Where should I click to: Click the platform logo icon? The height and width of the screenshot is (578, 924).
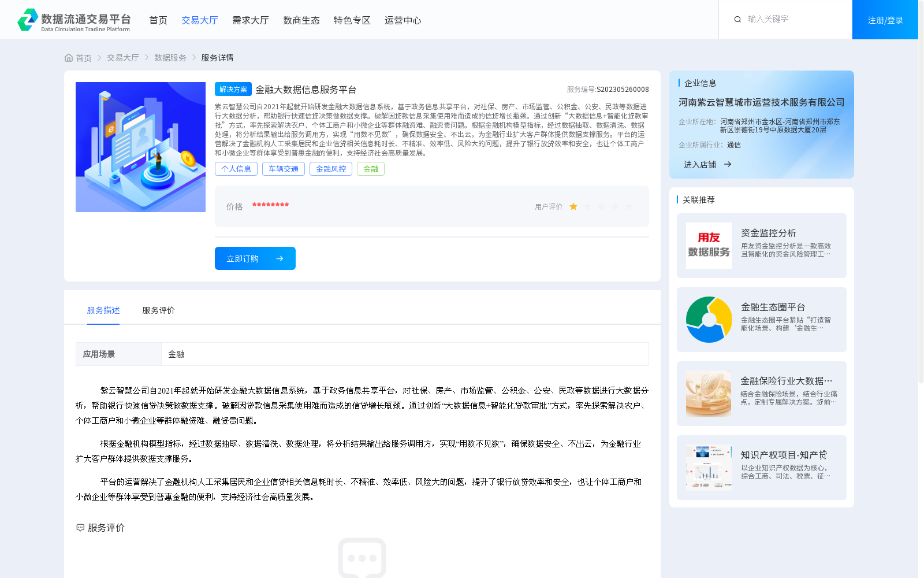[28, 20]
